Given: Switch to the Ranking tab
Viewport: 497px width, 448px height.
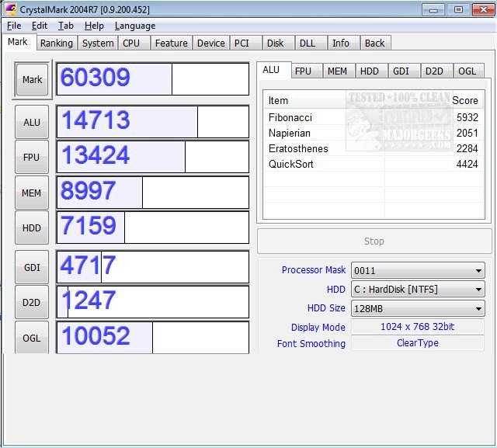Looking at the screenshot, I should click(x=57, y=43).
